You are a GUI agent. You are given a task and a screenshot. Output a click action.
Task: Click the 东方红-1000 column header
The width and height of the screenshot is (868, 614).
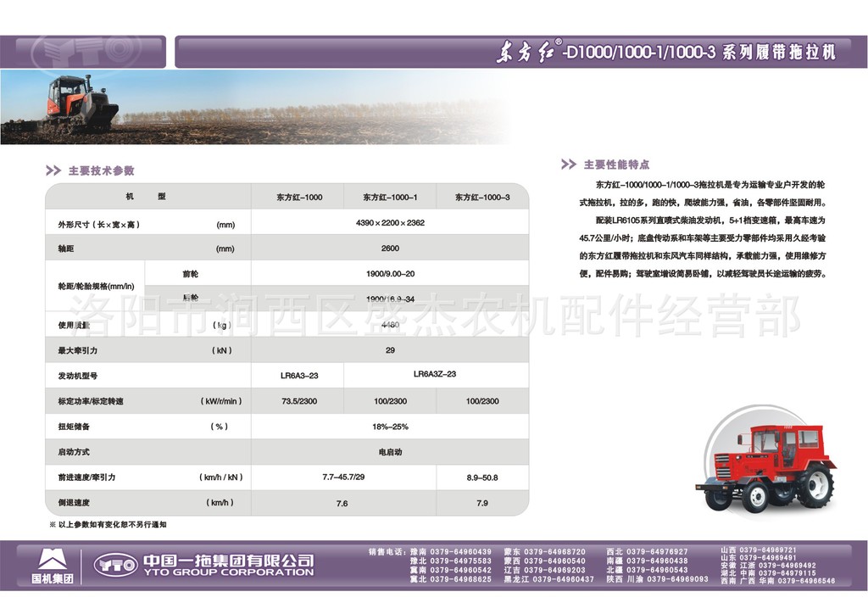299,197
